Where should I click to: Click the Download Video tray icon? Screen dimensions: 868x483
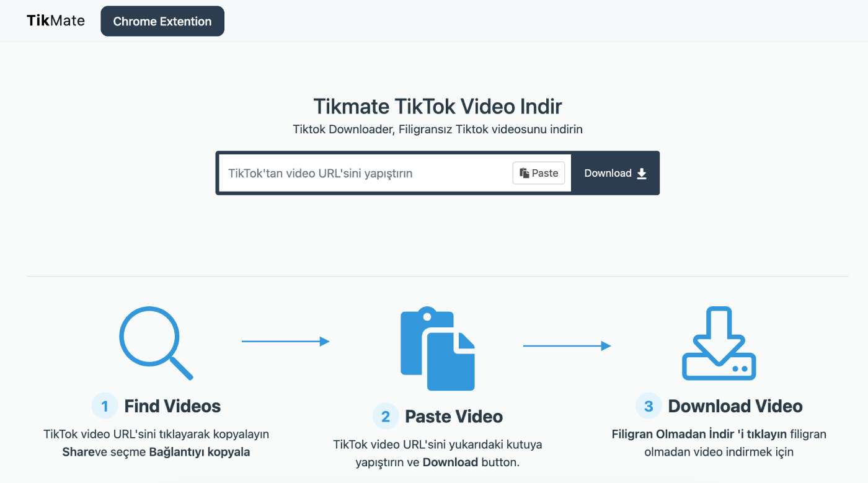point(719,343)
